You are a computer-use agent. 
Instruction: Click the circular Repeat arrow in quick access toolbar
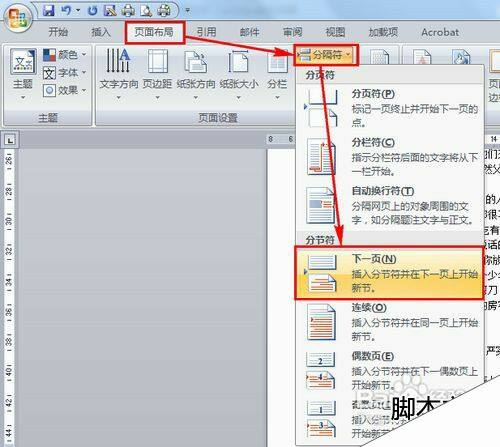click(x=92, y=11)
